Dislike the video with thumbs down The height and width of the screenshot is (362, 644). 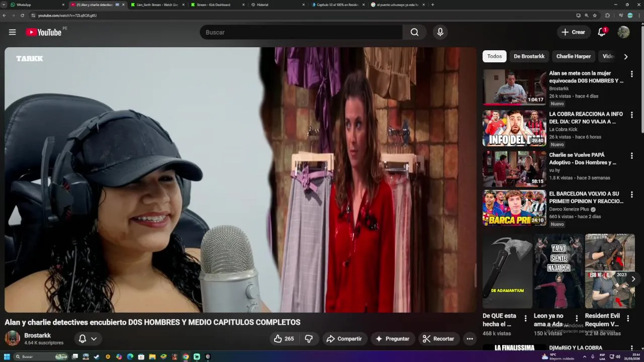tap(309, 339)
